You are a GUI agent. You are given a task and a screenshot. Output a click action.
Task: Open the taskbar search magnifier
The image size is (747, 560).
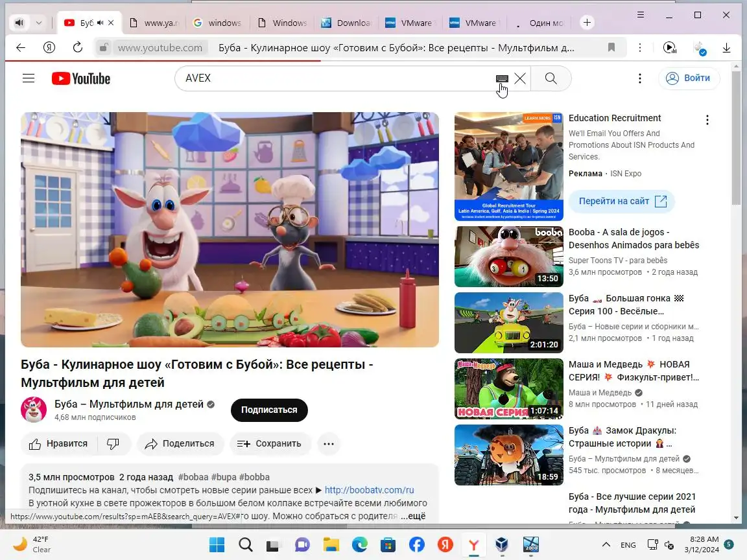click(245, 544)
